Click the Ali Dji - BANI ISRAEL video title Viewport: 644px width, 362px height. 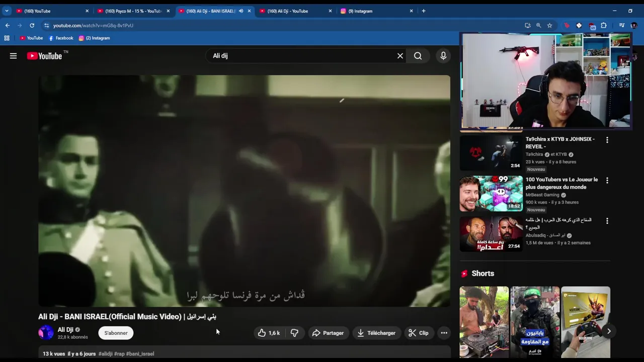127,317
